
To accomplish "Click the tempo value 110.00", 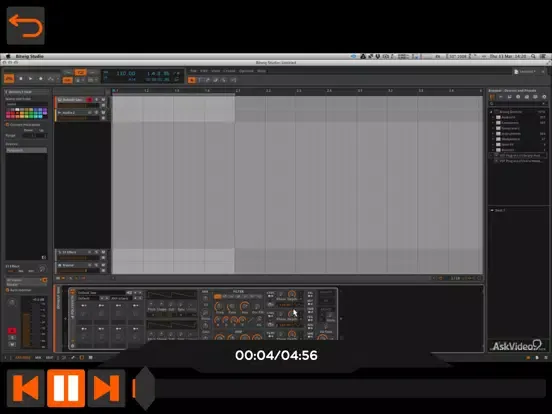I will click(x=126, y=74).
